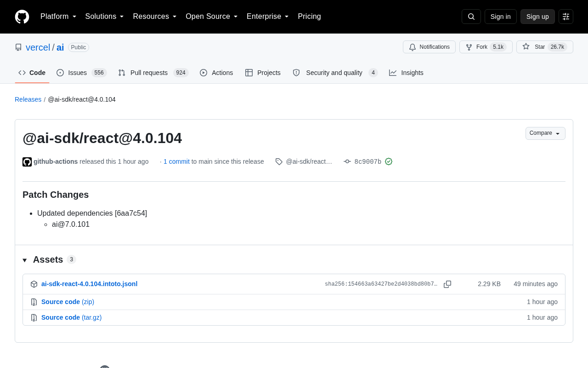
Task: Click the zip file icon for Source code (zip)
Action: [x=34, y=302]
